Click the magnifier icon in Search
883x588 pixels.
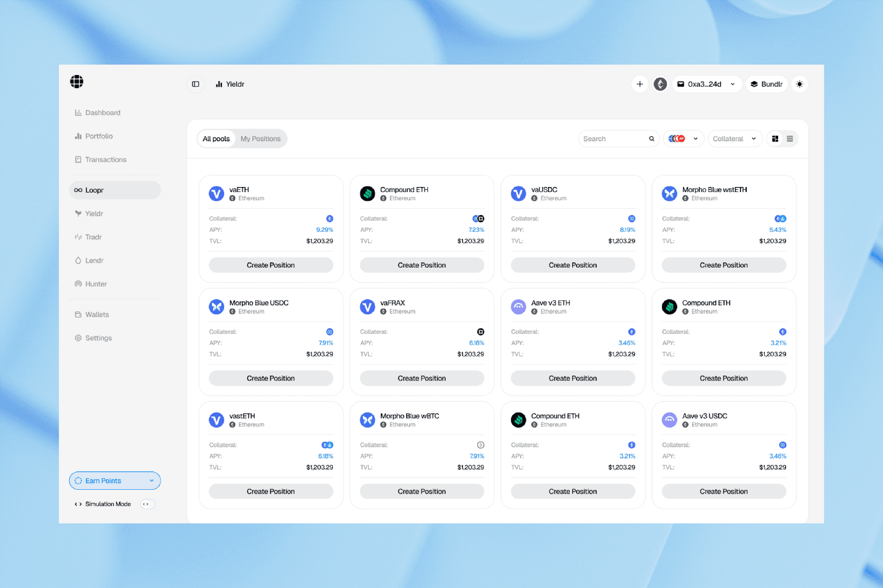tap(652, 139)
